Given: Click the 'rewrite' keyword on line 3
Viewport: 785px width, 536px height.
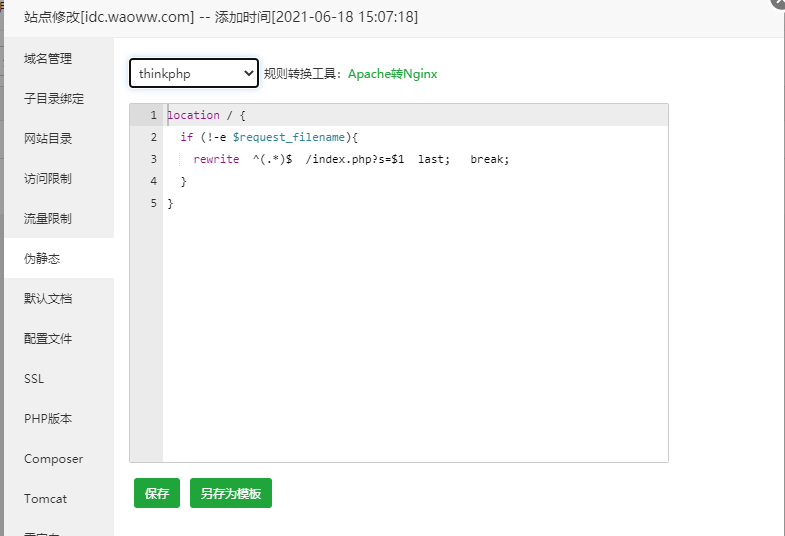Looking at the screenshot, I should [216, 159].
